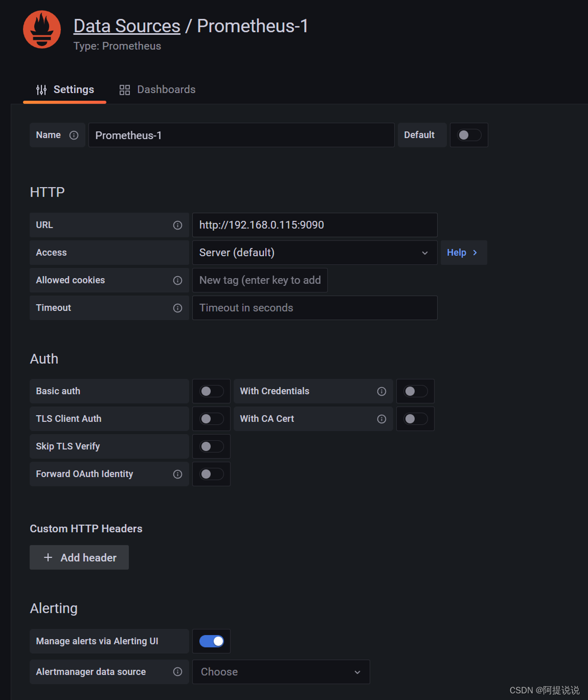The height and width of the screenshot is (700, 588).
Task: Click the Forward OAuth Identity info icon
Action: [177, 474]
